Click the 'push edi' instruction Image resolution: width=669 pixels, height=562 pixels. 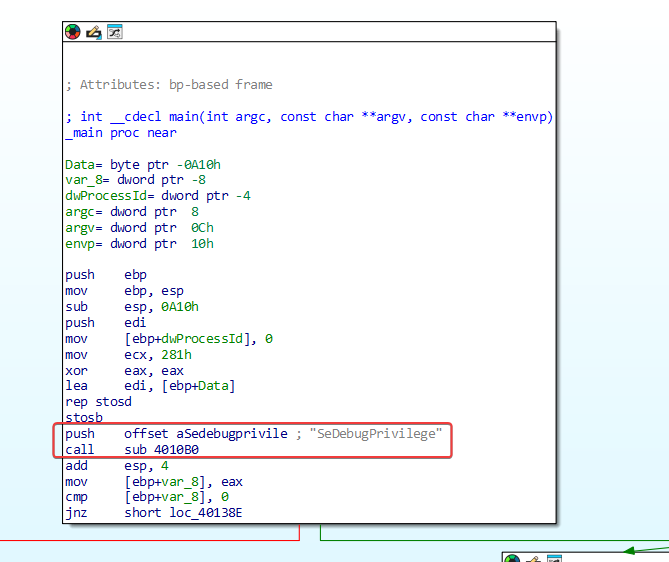(106, 323)
